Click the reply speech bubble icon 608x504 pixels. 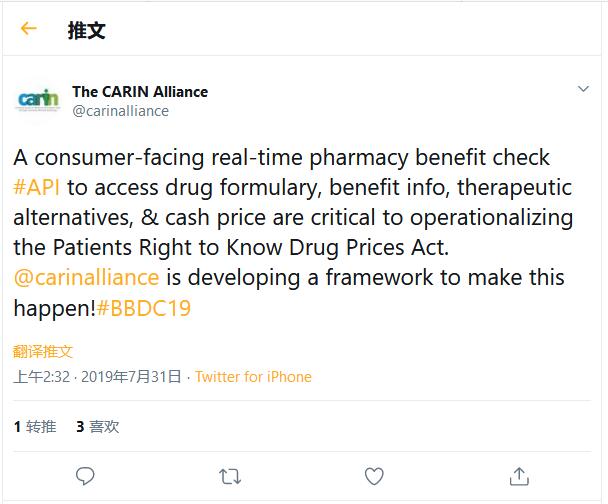pyautogui.click(x=86, y=475)
